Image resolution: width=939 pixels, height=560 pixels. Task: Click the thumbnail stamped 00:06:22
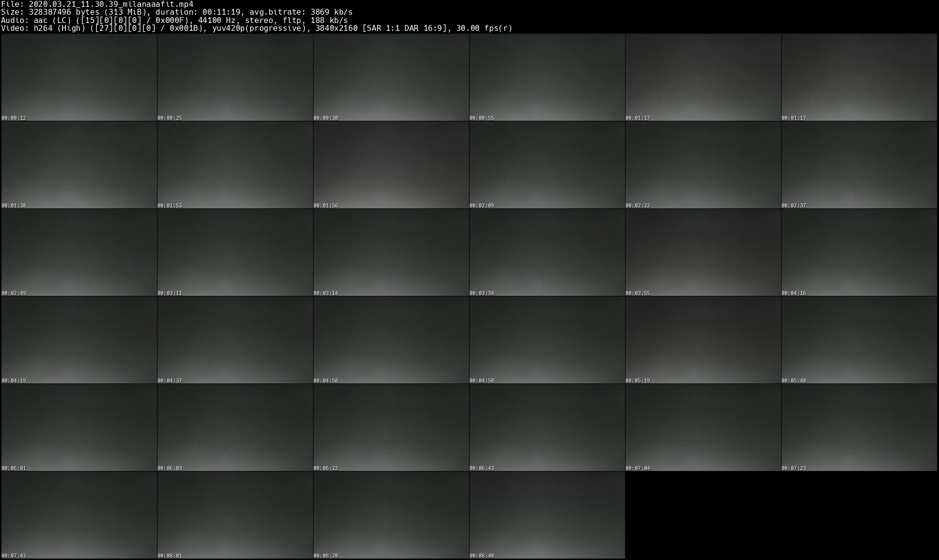(x=391, y=427)
